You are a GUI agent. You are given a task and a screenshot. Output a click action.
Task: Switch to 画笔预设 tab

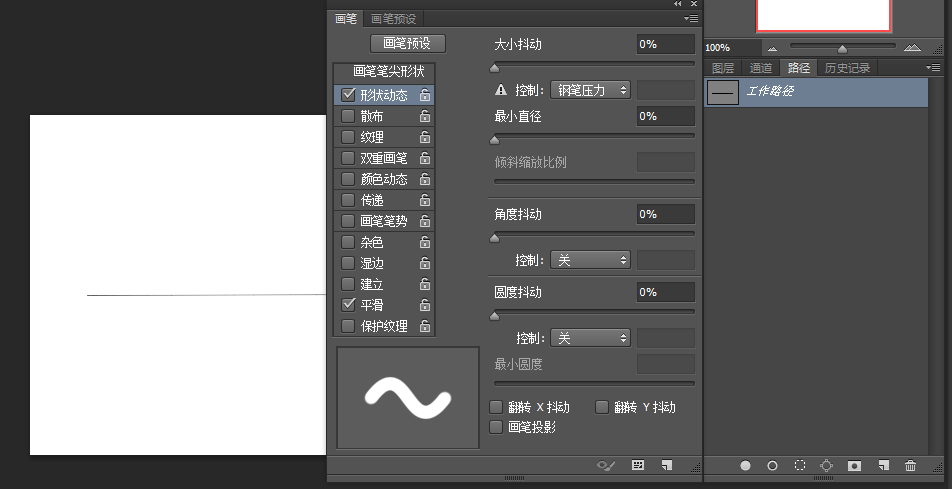pos(393,19)
